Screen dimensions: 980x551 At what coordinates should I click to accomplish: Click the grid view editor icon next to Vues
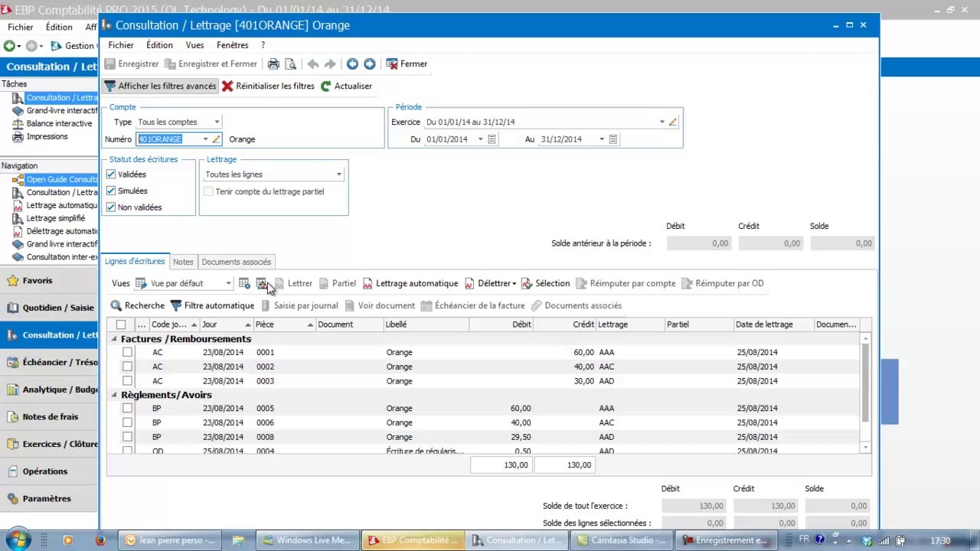[x=244, y=283]
